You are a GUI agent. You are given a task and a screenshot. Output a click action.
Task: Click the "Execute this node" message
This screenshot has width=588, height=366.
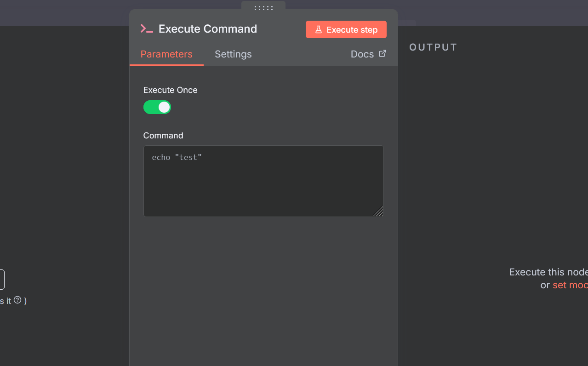[548, 272]
